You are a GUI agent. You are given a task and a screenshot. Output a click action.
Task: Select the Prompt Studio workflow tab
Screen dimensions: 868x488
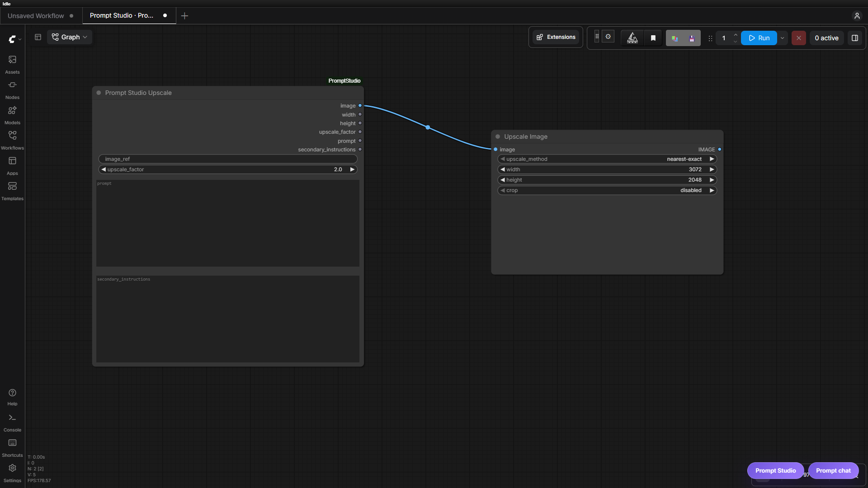point(129,16)
